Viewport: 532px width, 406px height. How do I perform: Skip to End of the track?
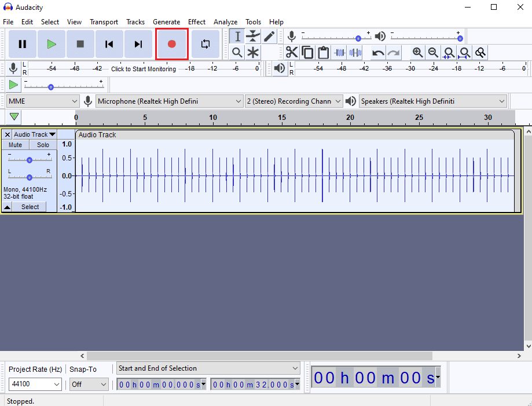(138, 44)
